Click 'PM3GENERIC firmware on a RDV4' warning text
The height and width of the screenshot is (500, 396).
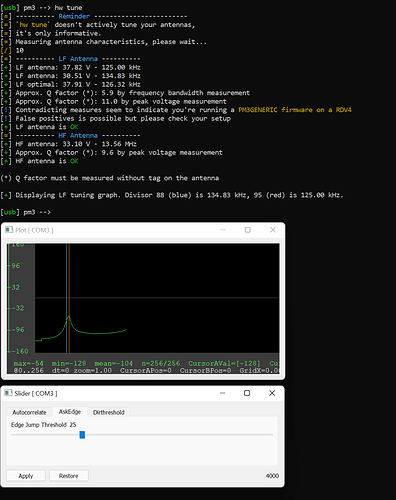click(295, 110)
